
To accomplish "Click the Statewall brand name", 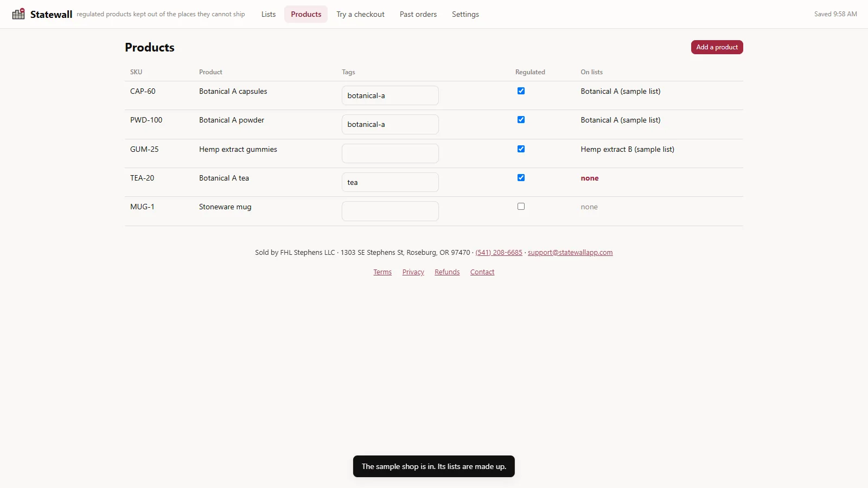I will coord(51,14).
